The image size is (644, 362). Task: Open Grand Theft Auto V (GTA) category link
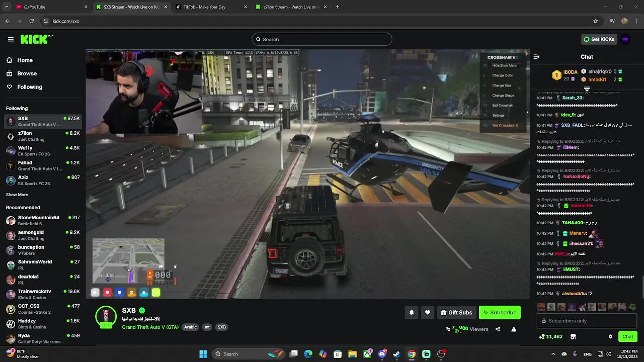pyautogui.click(x=150, y=327)
